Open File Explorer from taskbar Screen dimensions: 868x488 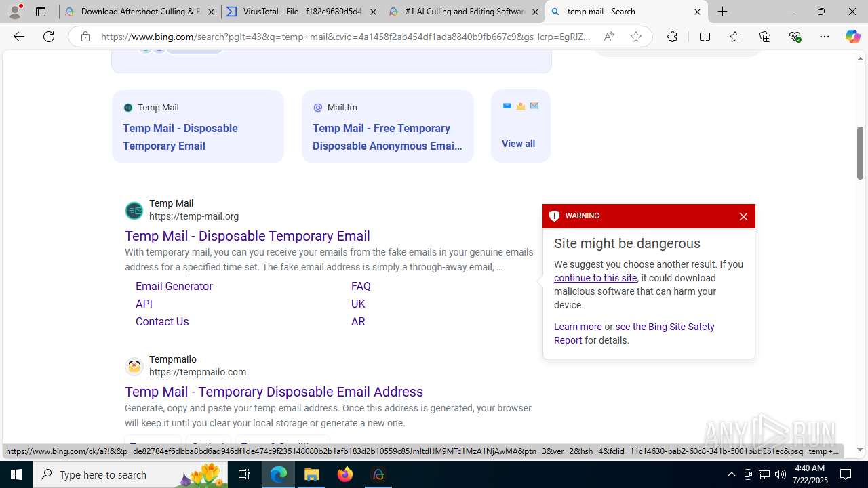tap(312, 474)
